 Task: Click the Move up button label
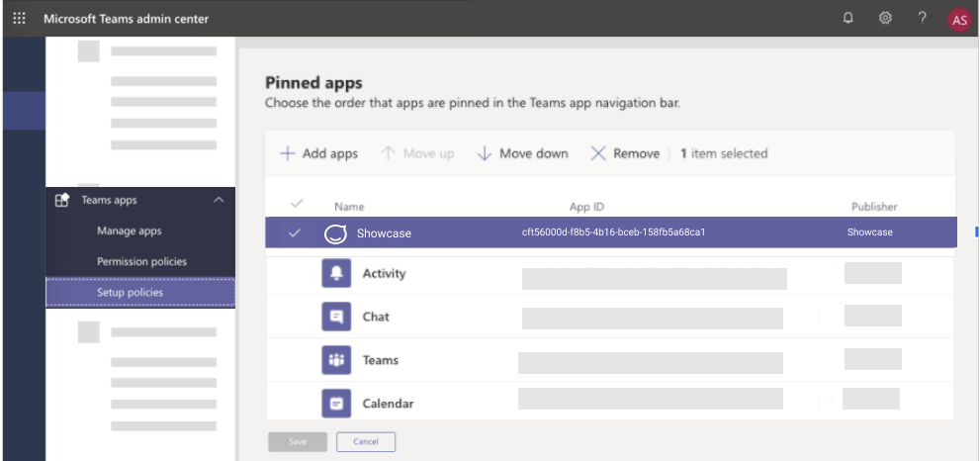pyautogui.click(x=429, y=154)
